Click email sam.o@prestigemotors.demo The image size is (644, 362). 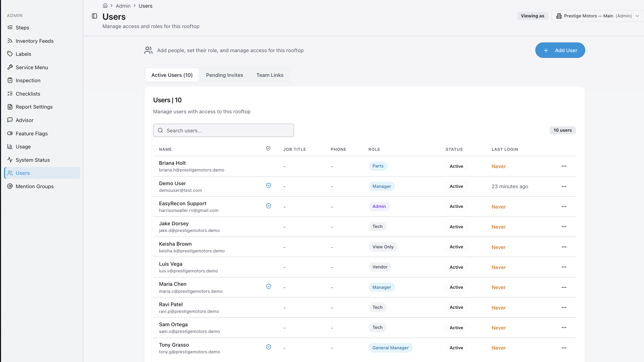pyautogui.click(x=189, y=332)
